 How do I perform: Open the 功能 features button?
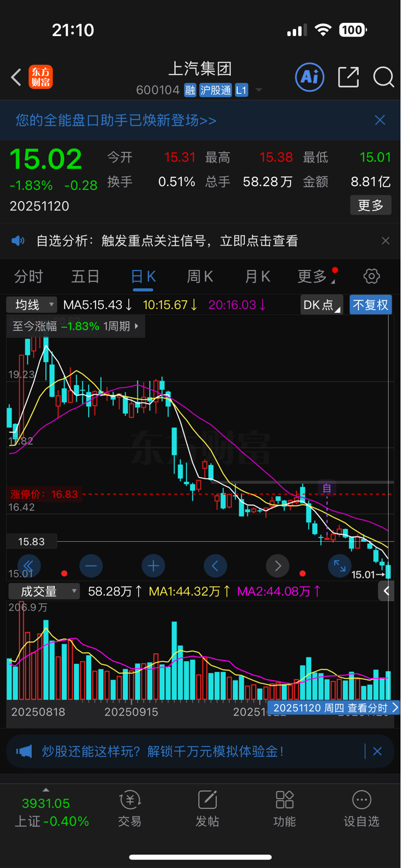point(285,808)
